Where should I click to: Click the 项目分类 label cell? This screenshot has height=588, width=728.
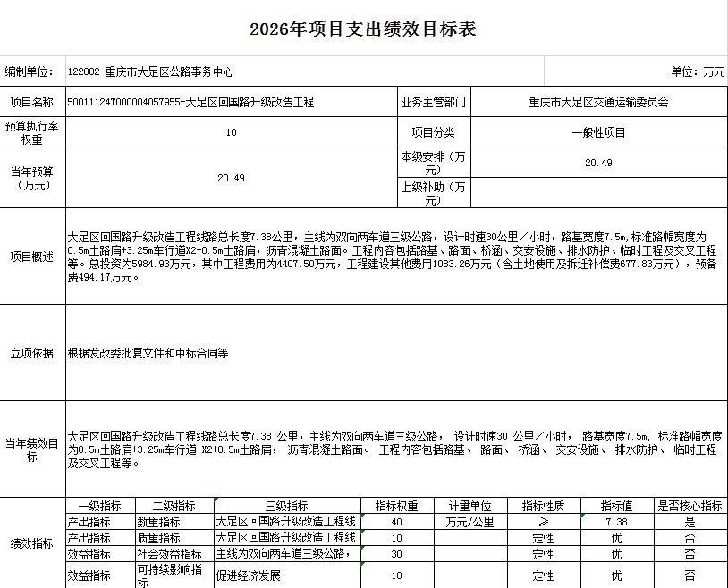(x=433, y=132)
